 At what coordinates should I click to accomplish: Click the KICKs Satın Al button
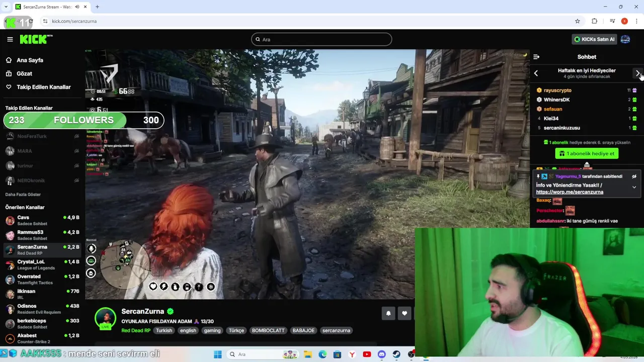(594, 39)
